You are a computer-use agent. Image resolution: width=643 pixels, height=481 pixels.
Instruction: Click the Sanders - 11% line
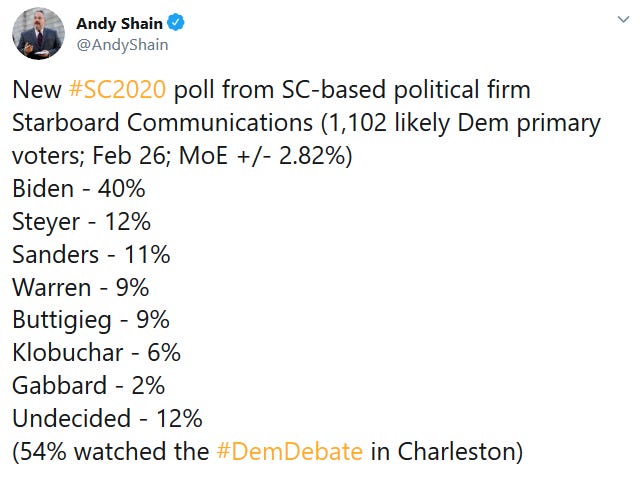pos(91,254)
